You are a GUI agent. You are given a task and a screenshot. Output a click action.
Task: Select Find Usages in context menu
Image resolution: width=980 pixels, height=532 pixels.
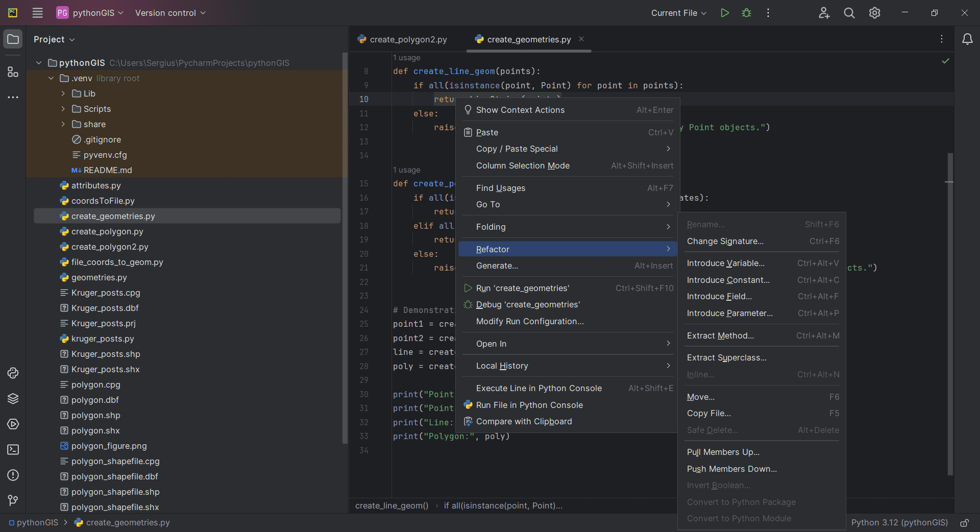click(500, 188)
